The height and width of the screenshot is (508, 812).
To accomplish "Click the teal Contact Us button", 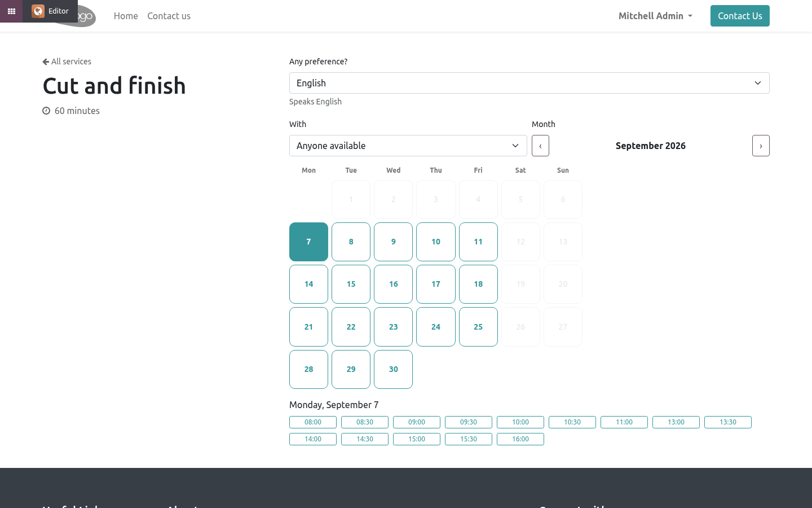I will pyautogui.click(x=740, y=16).
